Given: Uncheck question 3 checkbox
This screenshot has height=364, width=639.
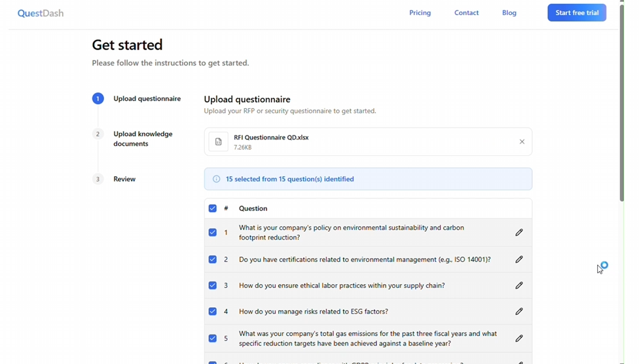Looking at the screenshot, I should [x=212, y=285].
